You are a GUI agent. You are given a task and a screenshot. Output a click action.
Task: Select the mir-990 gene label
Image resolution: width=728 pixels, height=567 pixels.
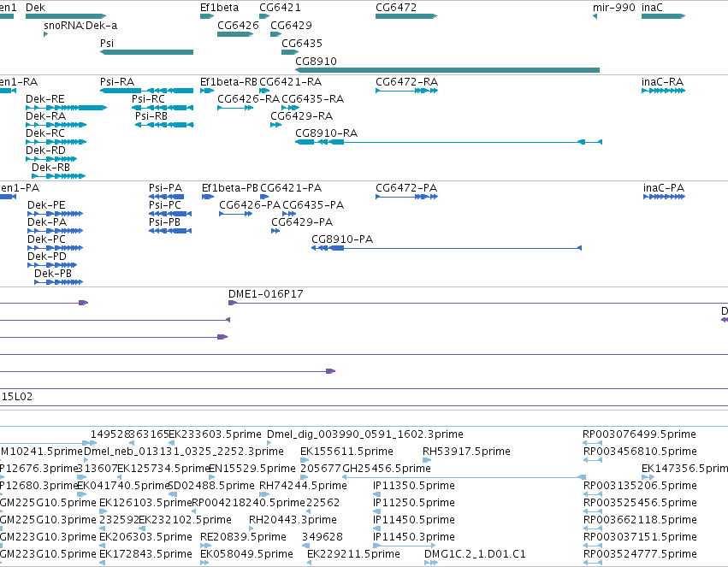click(613, 8)
